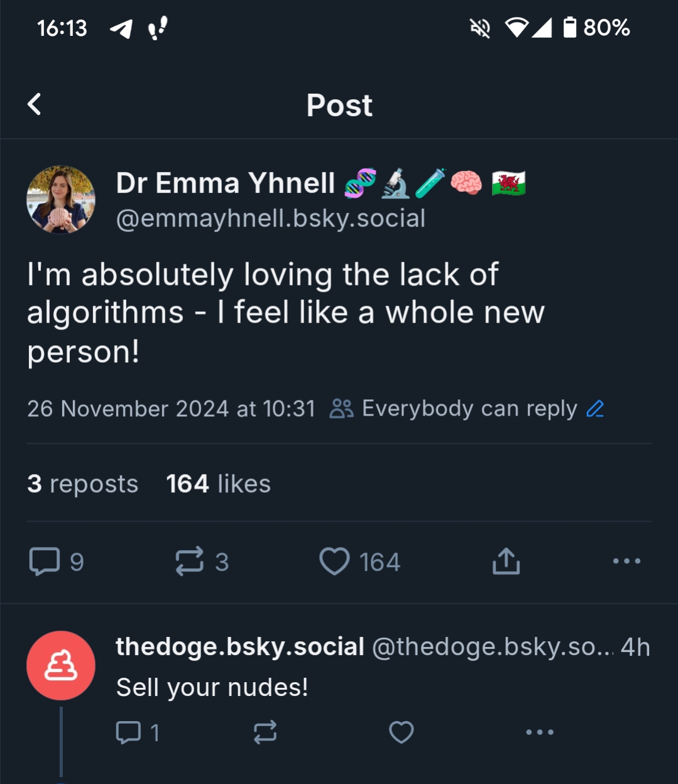Open thedoge.bsky.social username link
678x784 pixels.
[239, 647]
